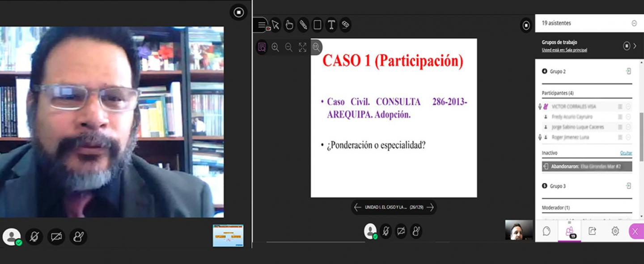The height and width of the screenshot is (264, 644).
Task: Turn on the camera in the left window
Action: [56, 237]
